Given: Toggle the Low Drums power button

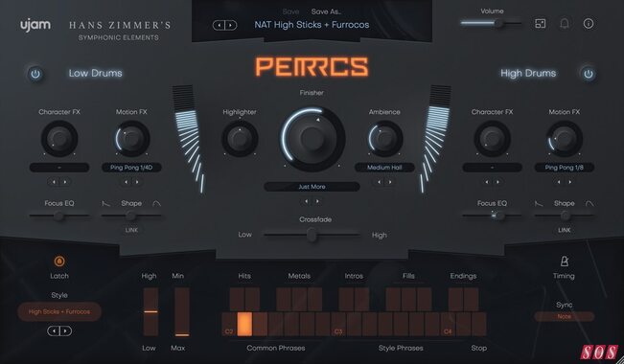Looking at the screenshot, I should (35, 74).
